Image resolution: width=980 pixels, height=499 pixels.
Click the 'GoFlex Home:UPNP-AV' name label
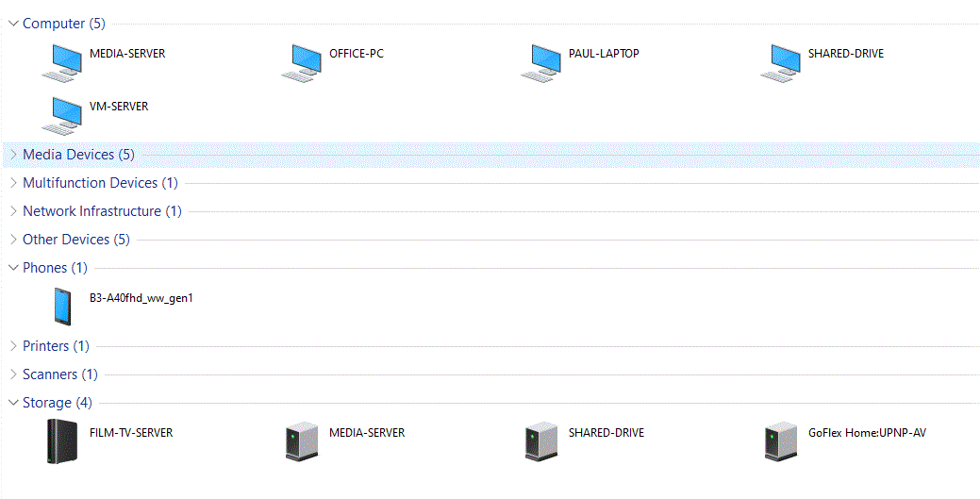tap(867, 433)
